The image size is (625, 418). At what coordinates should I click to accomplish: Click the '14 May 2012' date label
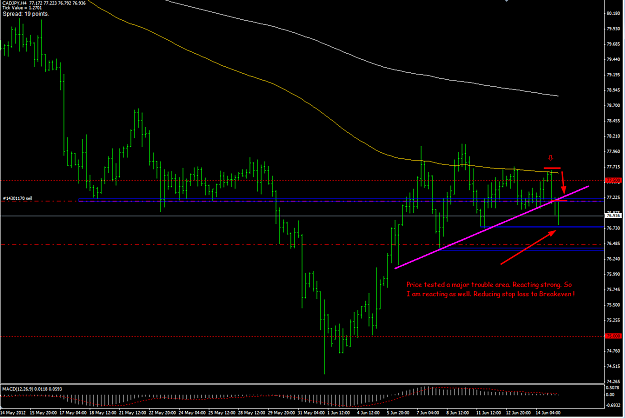click(x=13, y=412)
